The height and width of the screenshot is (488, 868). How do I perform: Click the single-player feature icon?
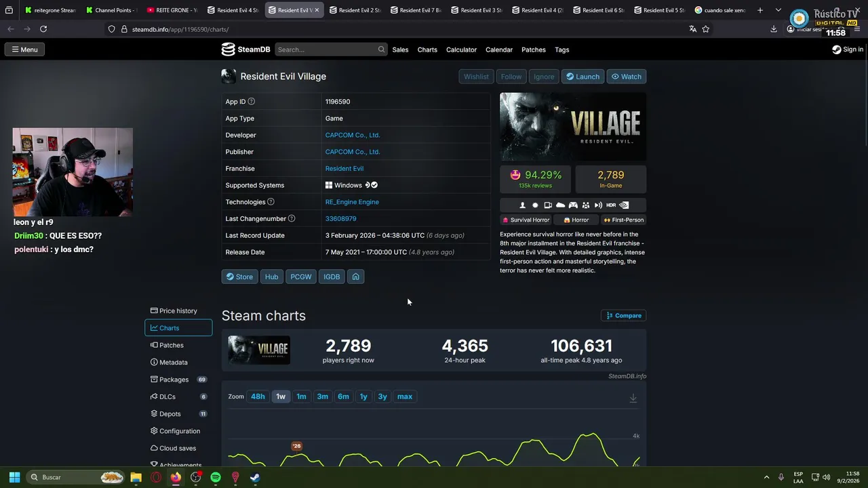pos(522,205)
